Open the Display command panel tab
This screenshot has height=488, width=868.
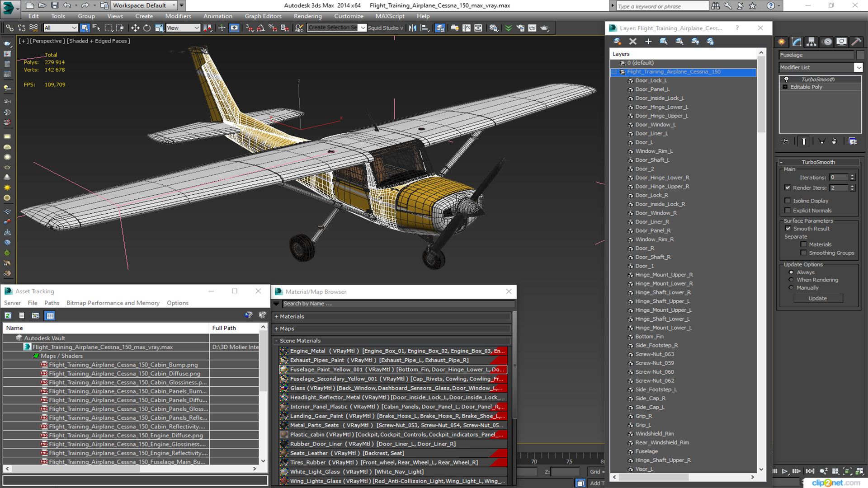tap(841, 42)
